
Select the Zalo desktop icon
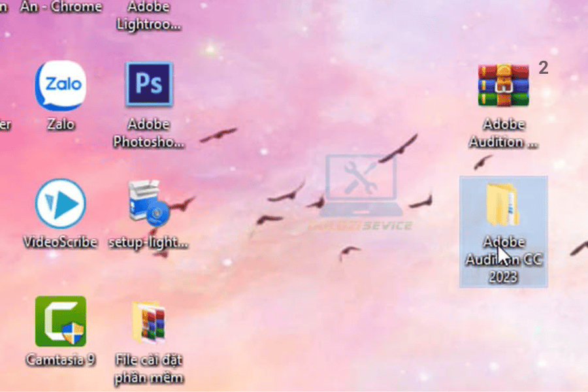tap(60, 86)
